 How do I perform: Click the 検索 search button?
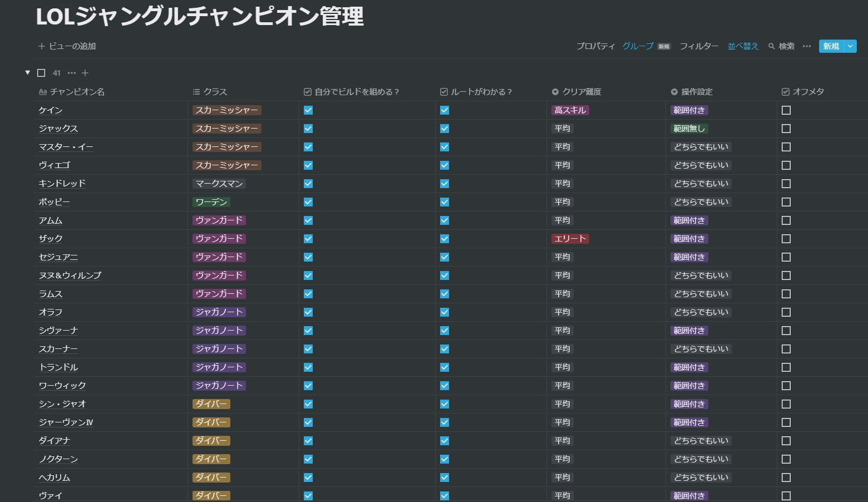[x=781, y=46]
